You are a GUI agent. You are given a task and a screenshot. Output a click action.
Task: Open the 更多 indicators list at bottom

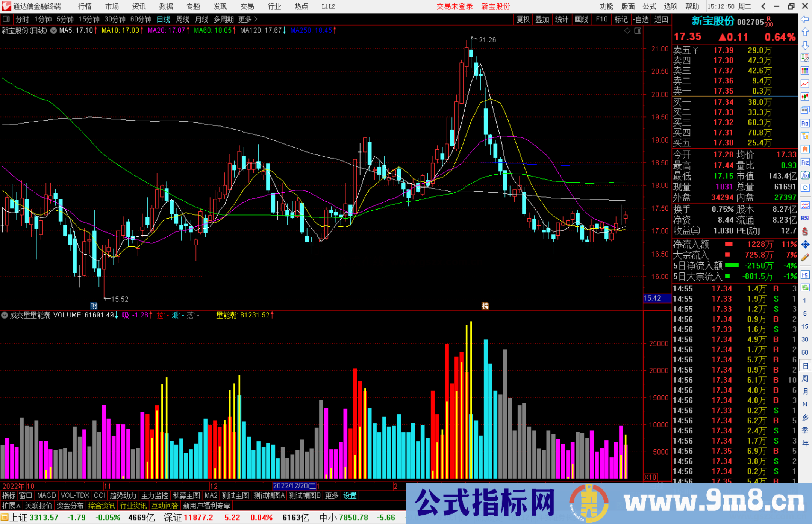point(332,495)
